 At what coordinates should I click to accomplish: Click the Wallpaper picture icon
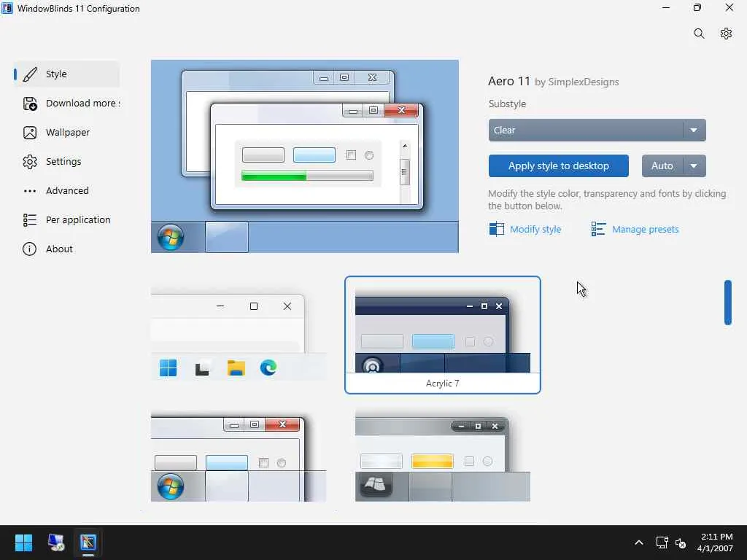point(29,133)
